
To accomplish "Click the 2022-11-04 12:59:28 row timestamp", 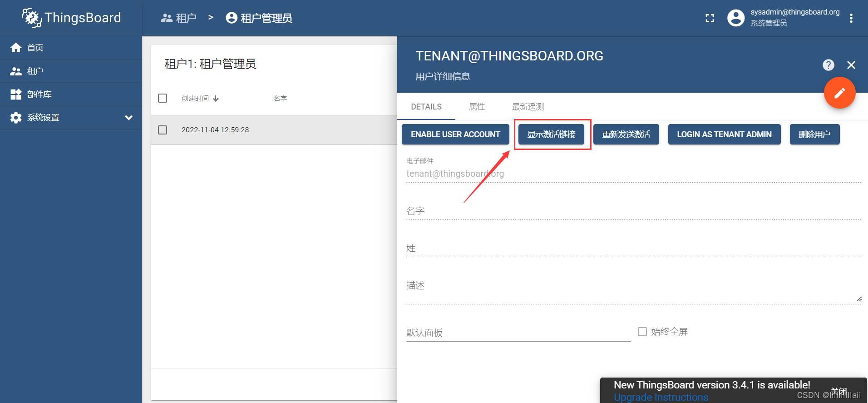I will point(215,130).
